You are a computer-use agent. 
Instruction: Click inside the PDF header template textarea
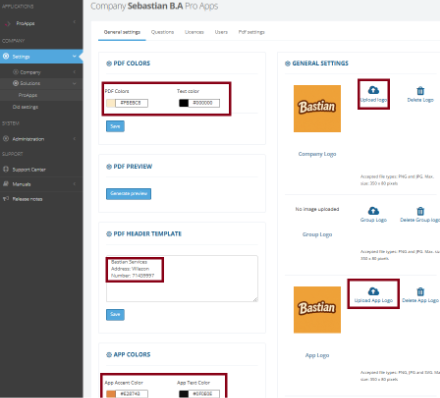[182, 279]
